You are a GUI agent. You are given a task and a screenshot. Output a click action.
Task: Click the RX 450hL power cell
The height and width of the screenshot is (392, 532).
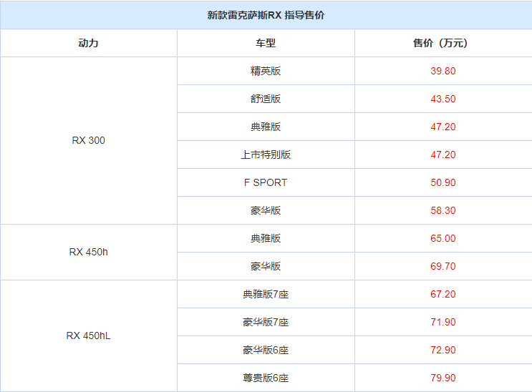click(x=88, y=335)
